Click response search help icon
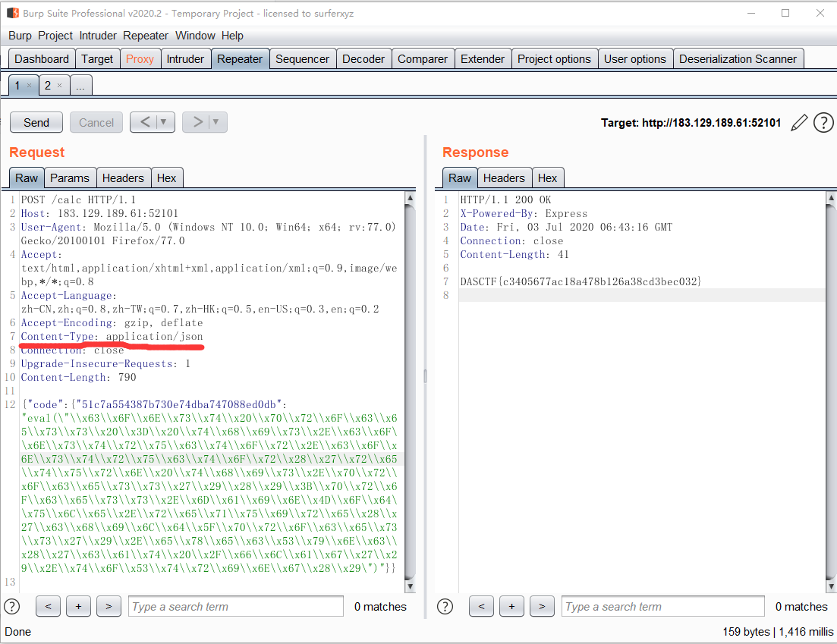Screen dimensions: 837x644 (x=445, y=606)
